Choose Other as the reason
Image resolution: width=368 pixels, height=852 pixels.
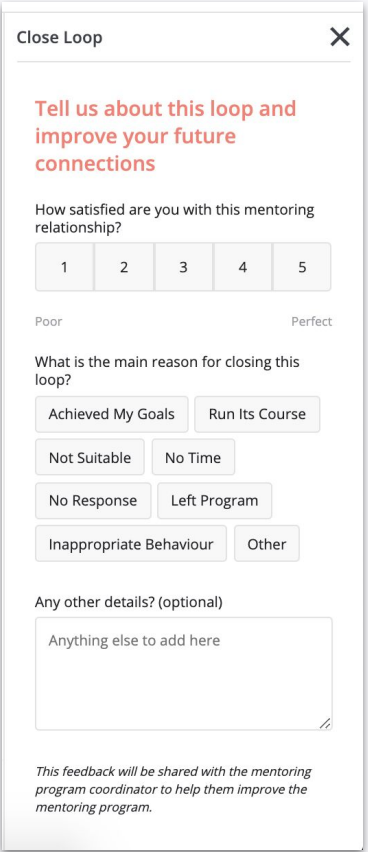tap(267, 543)
